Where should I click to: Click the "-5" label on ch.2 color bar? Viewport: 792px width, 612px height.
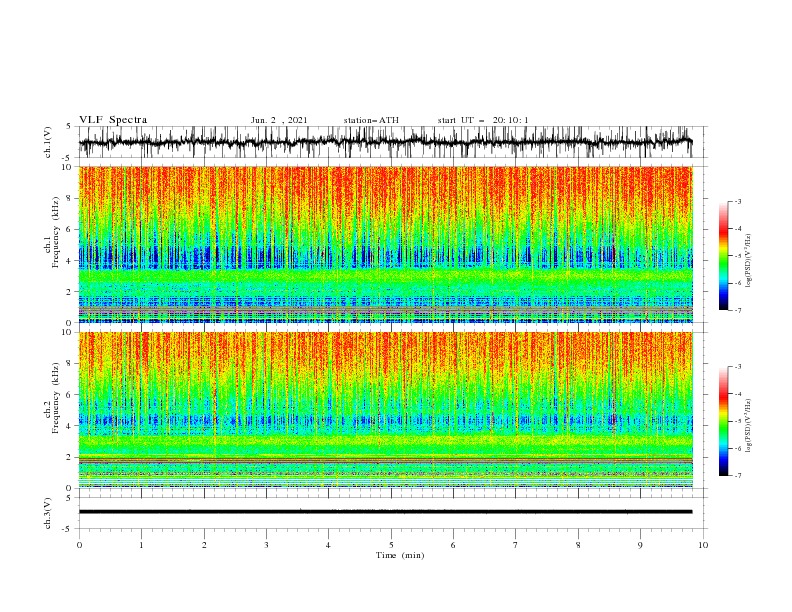(x=737, y=421)
